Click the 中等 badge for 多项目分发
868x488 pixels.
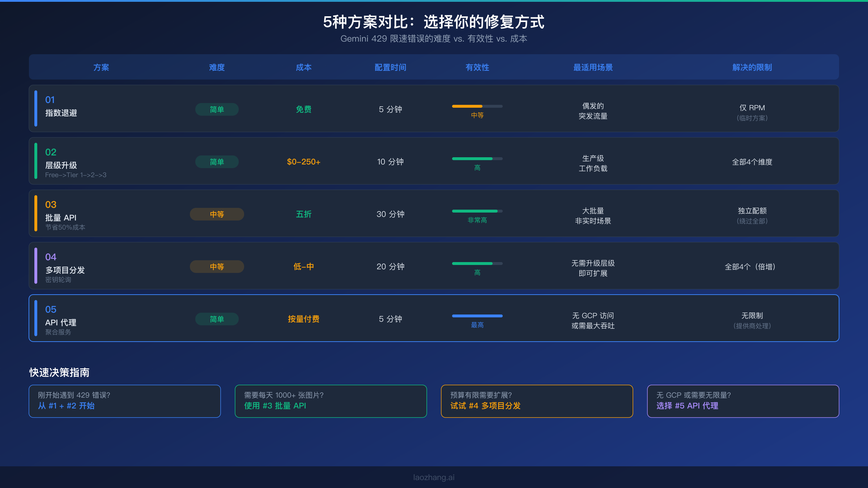(x=217, y=266)
